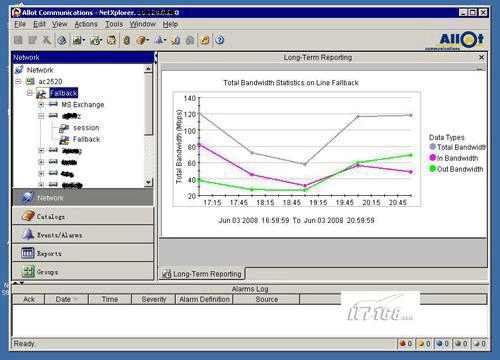Image resolution: width=500 pixels, height=360 pixels.
Task: Click the golden key toolbar icon
Action: click(x=205, y=40)
